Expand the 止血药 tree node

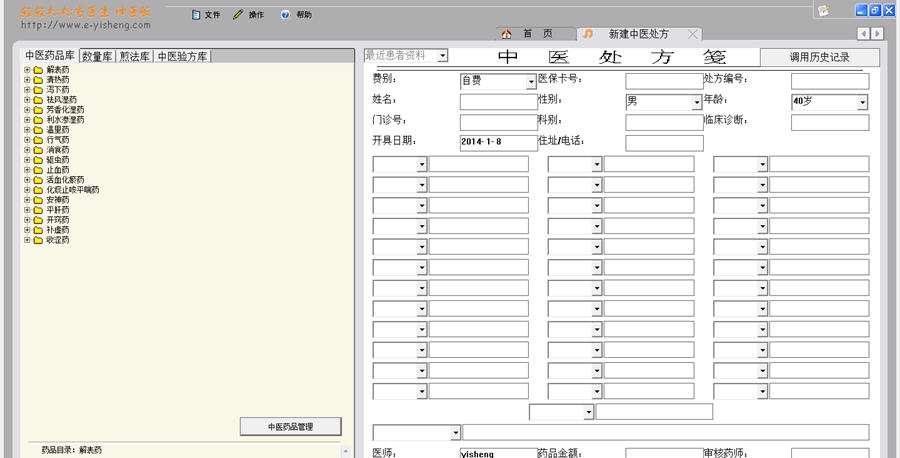[27, 170]
